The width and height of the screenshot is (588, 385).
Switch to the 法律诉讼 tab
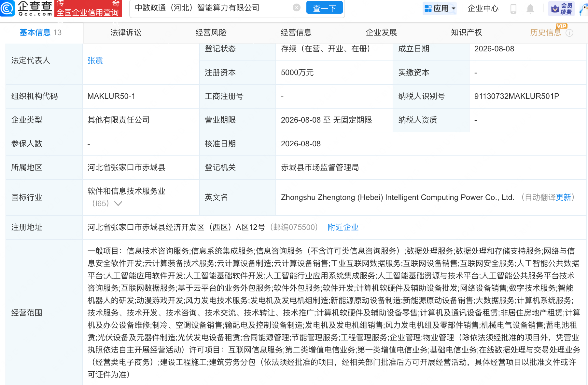[126, 33]
